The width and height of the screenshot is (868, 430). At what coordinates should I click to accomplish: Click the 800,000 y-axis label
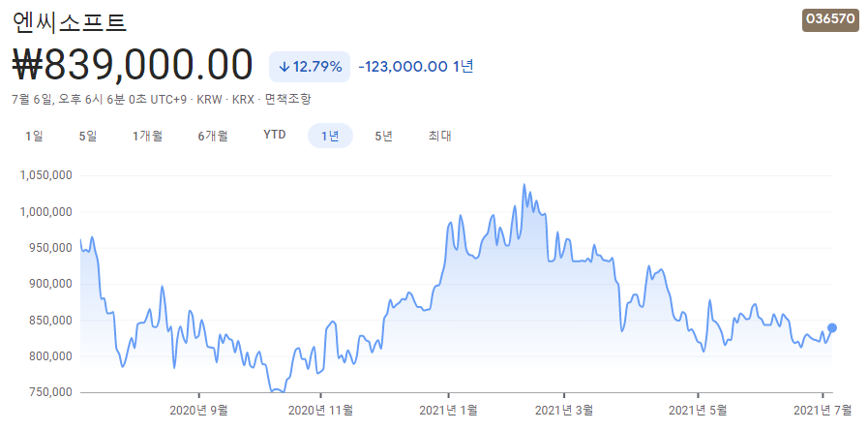(x=49, y=356)
